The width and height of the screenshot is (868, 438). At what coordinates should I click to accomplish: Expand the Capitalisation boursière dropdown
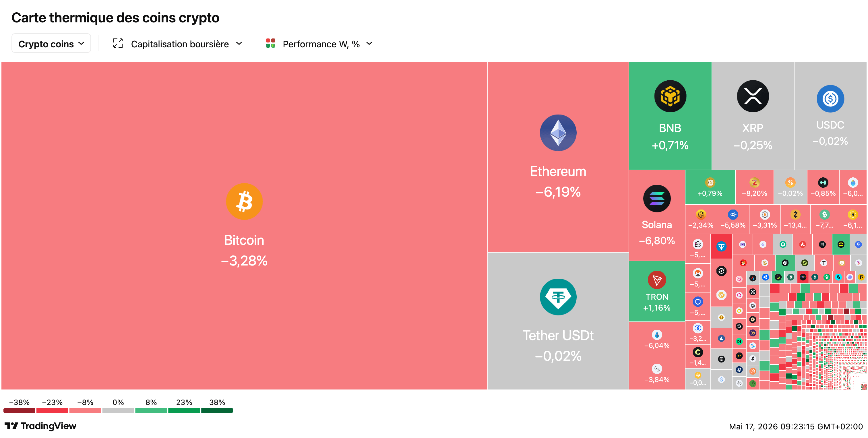coord(187,44)
